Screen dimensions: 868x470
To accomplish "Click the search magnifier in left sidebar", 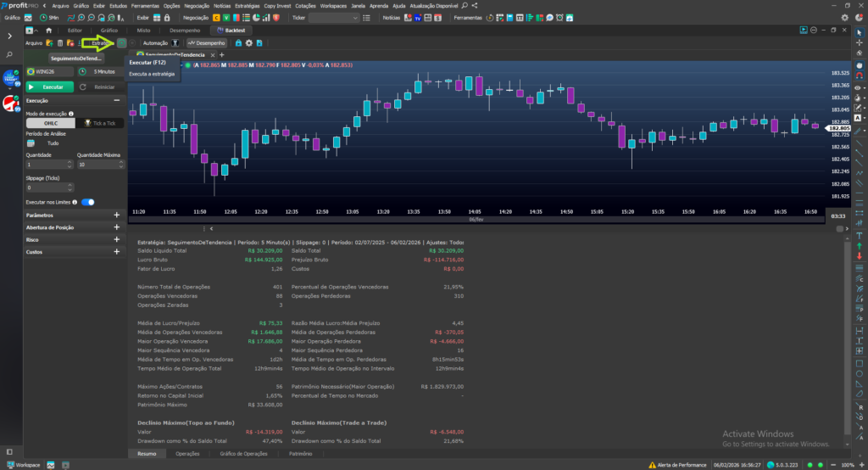I will [x=10, y=54].
